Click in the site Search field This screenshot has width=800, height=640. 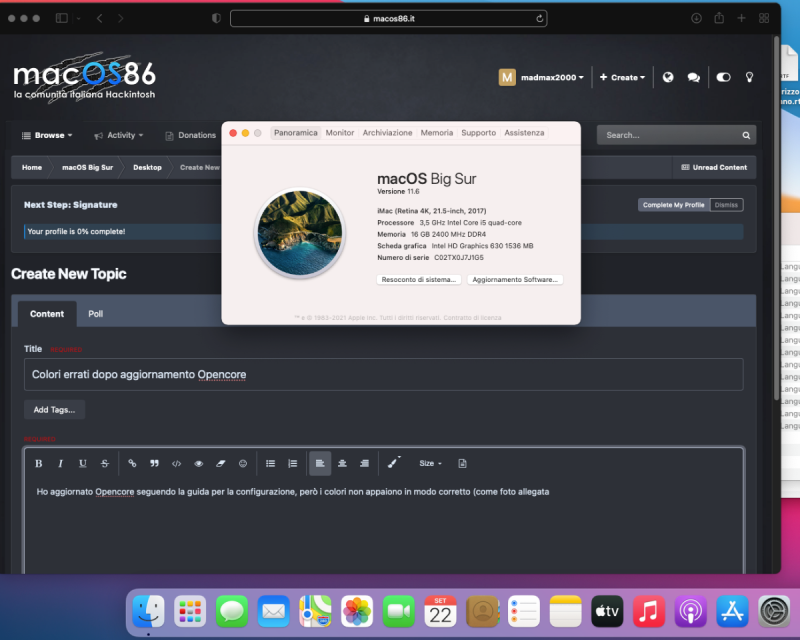pyautogui.click(x=668, y=135)
